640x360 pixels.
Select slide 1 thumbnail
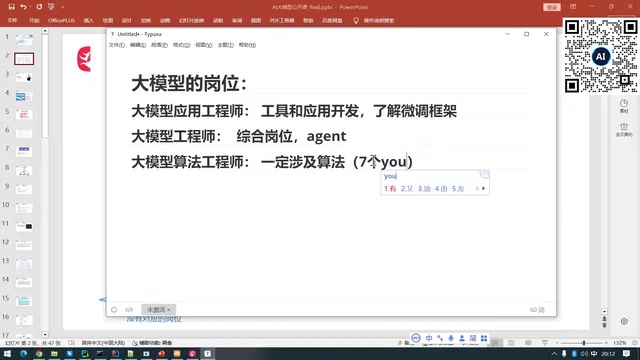(24, 40)
